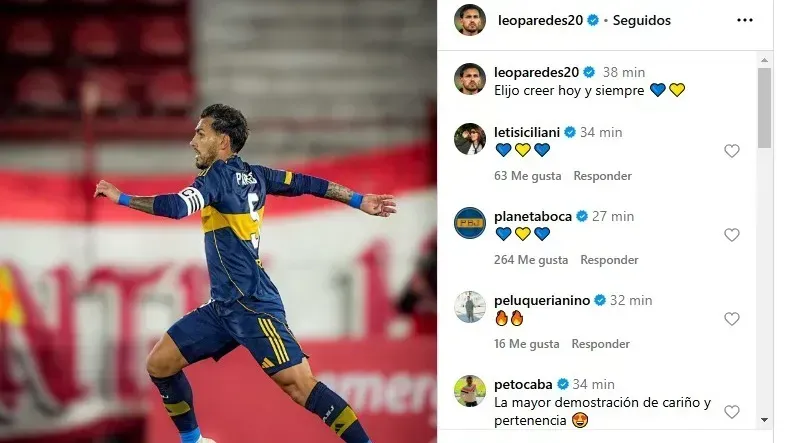Open letisiciliani's profile avatar

click(x=470, y=139)
